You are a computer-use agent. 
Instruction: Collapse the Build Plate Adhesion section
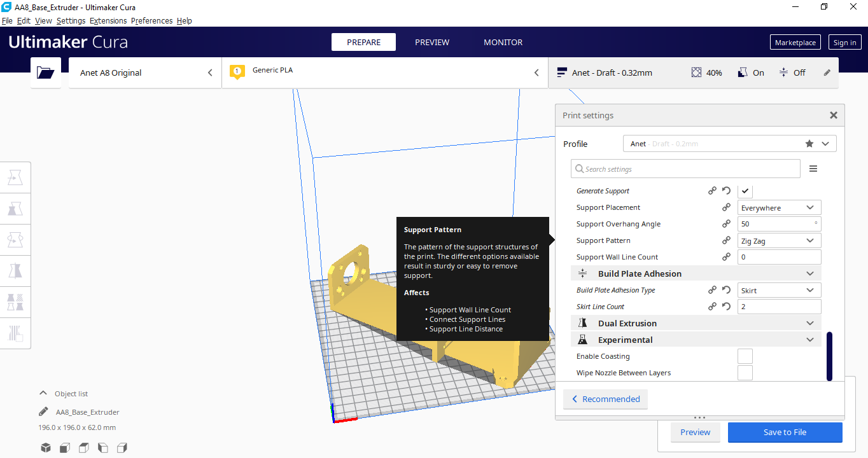pos(696,274)
